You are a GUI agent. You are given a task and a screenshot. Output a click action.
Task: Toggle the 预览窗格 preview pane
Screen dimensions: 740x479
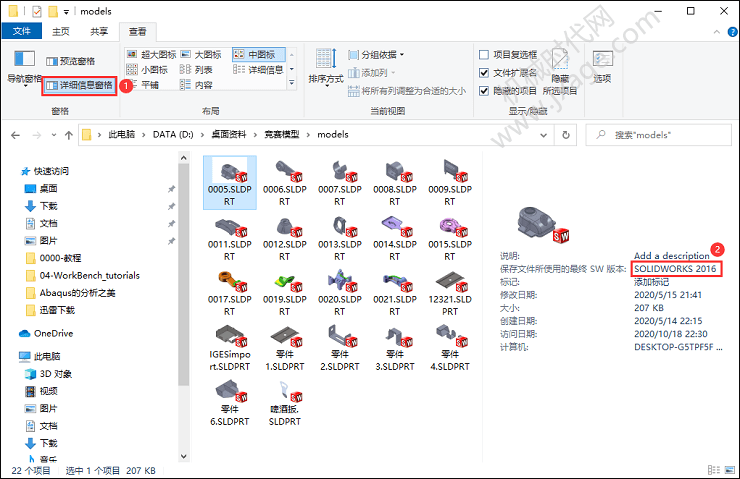tap(71, 61)
